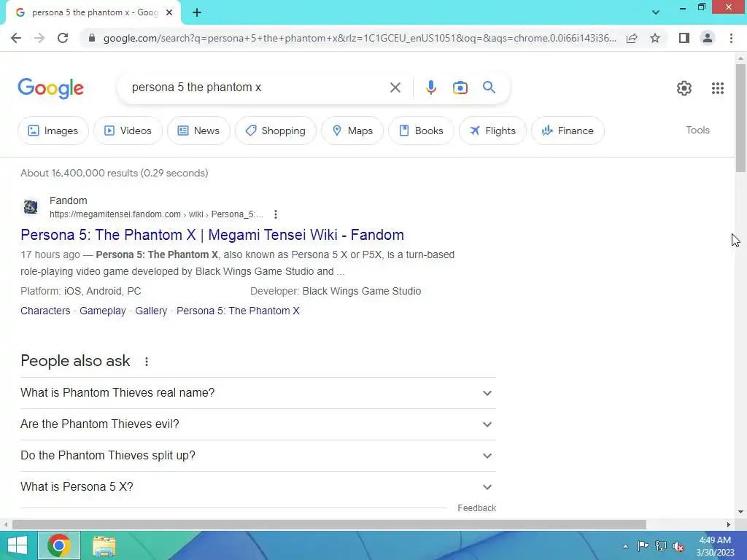Switch to Books results
This screenshot has height=560, width=747.
(x=421, y=131)
